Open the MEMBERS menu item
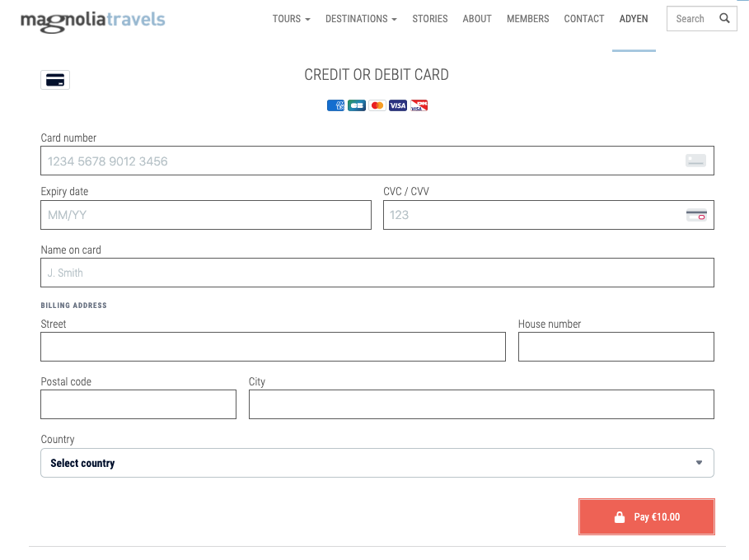The image size is (749, 560). click(x=527, y=18)
